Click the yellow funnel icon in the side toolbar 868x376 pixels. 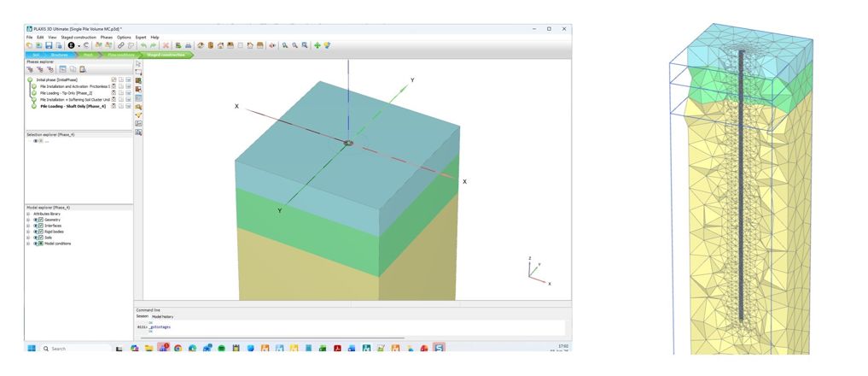click(x=138, y=115)
